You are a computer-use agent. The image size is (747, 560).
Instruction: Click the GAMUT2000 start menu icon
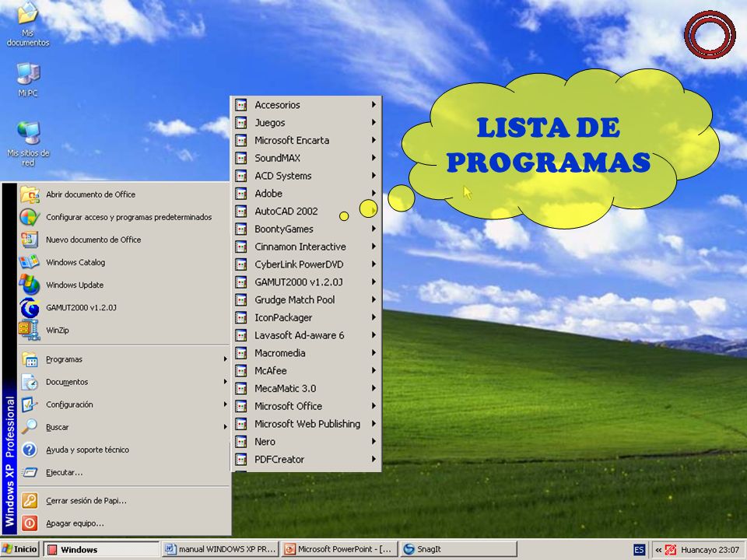(x=30, y=308)
